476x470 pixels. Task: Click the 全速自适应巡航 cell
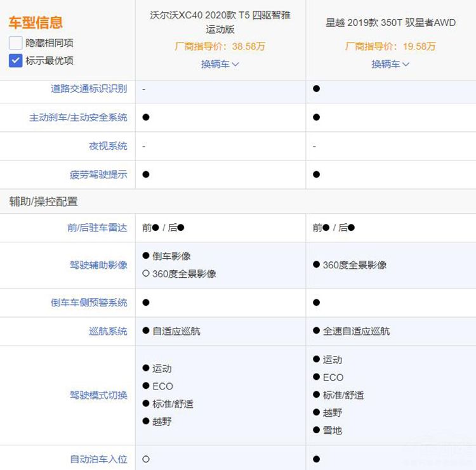click(x=356, y=331)
